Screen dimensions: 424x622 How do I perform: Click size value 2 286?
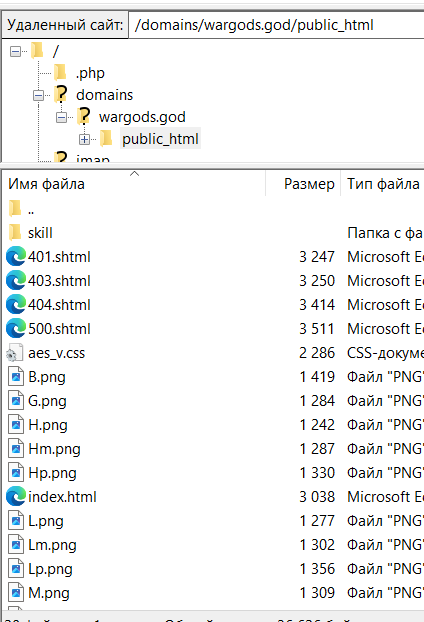317,353
